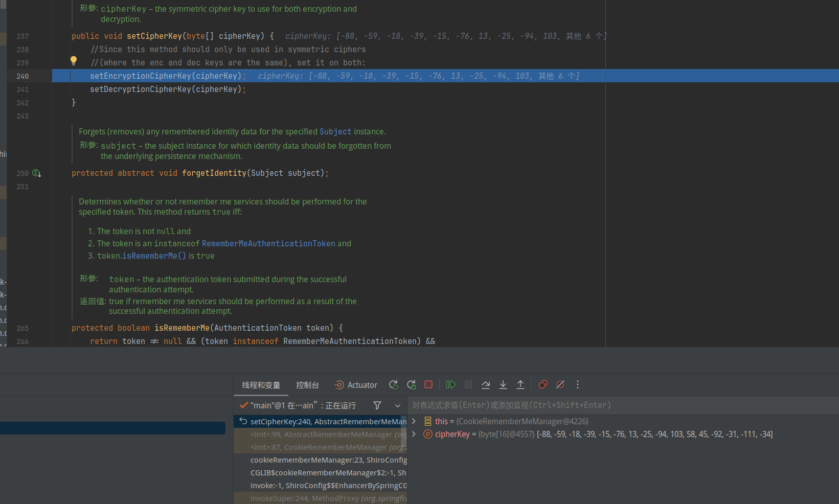Click the isRememberMe method name on line 265
This screenshot has width=839, height=504.
tap(182, 328)
